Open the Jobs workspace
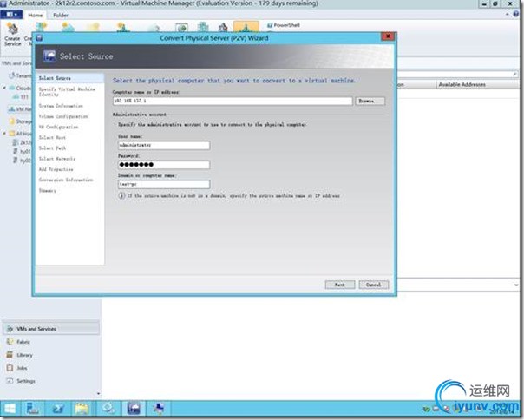524x420 pixels. point(17,368)
